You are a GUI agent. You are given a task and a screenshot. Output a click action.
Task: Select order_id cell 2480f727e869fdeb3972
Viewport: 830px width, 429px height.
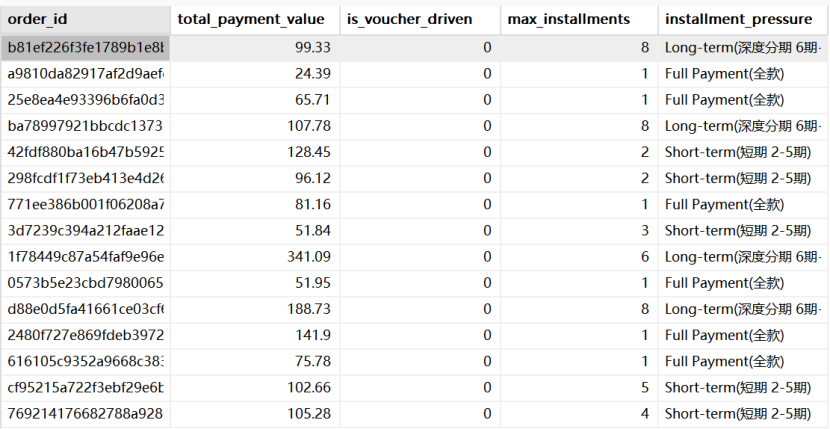click(x=85, y=335)
